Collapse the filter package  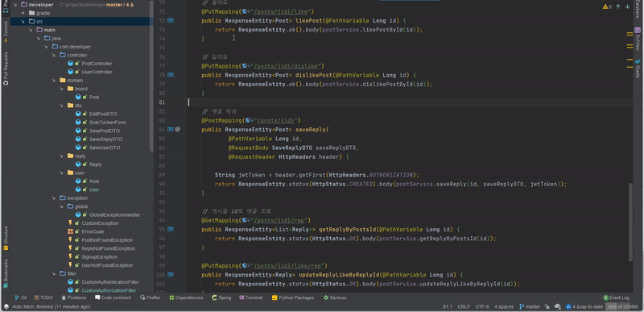pos(54,273)
